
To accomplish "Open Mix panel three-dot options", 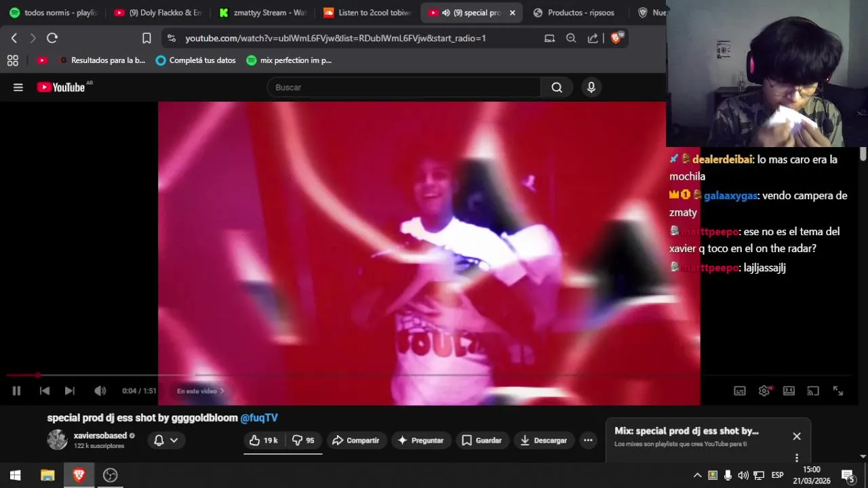I will 797,457.
